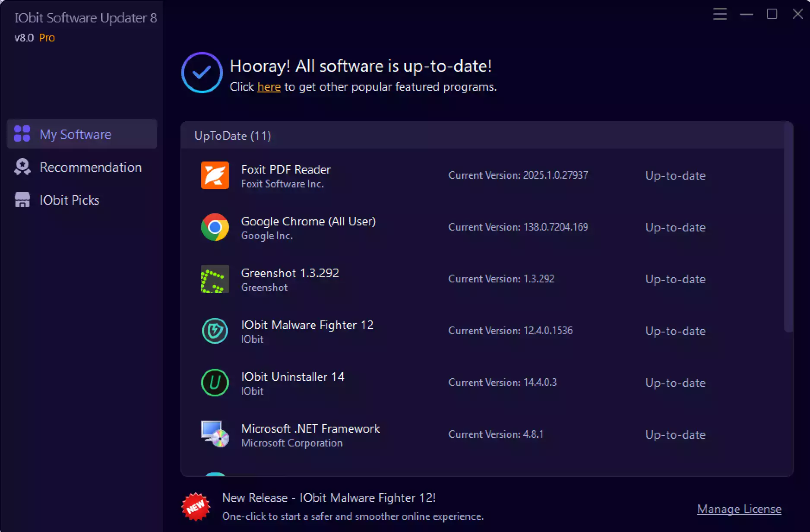Screen dimensions: 810x532
Task: Select the Greenshot icon
Action: point(215,279)
